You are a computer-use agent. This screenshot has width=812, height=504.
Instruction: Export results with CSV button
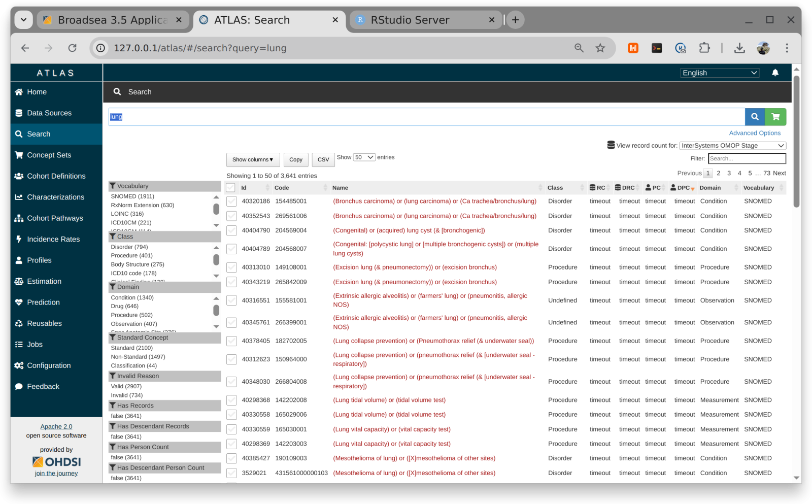(323, 160)
